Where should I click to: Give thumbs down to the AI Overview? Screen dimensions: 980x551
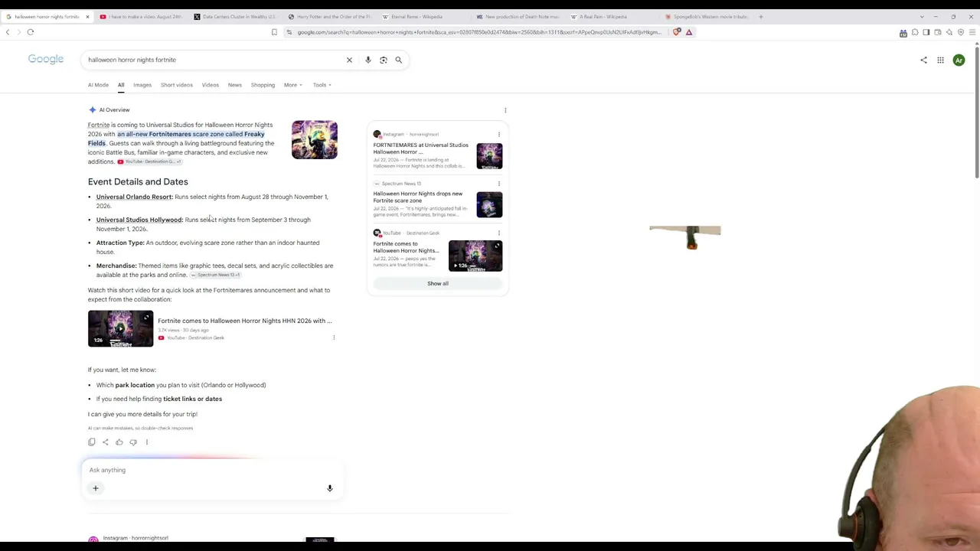click(133, 442)
